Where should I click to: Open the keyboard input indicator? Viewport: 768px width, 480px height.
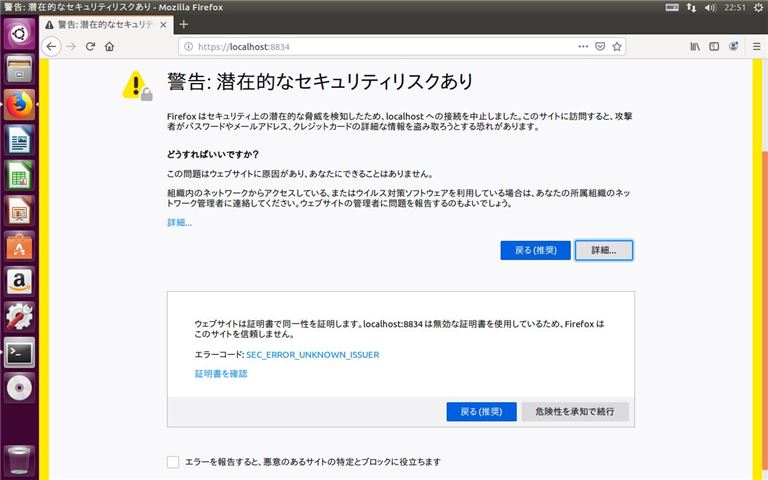(x=672, y=7)
